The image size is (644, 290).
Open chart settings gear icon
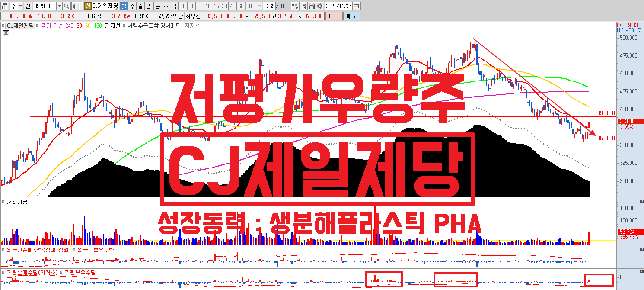319,6
